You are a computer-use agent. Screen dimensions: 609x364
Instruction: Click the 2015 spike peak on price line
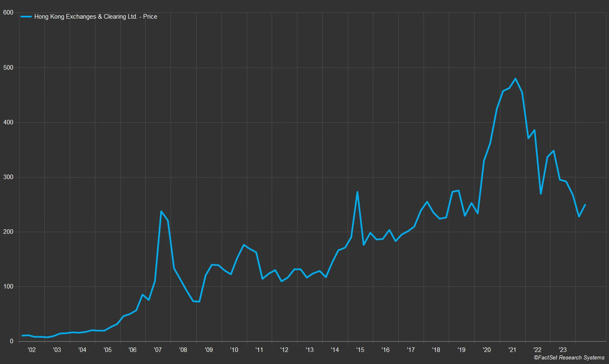(x=357, y=192)
